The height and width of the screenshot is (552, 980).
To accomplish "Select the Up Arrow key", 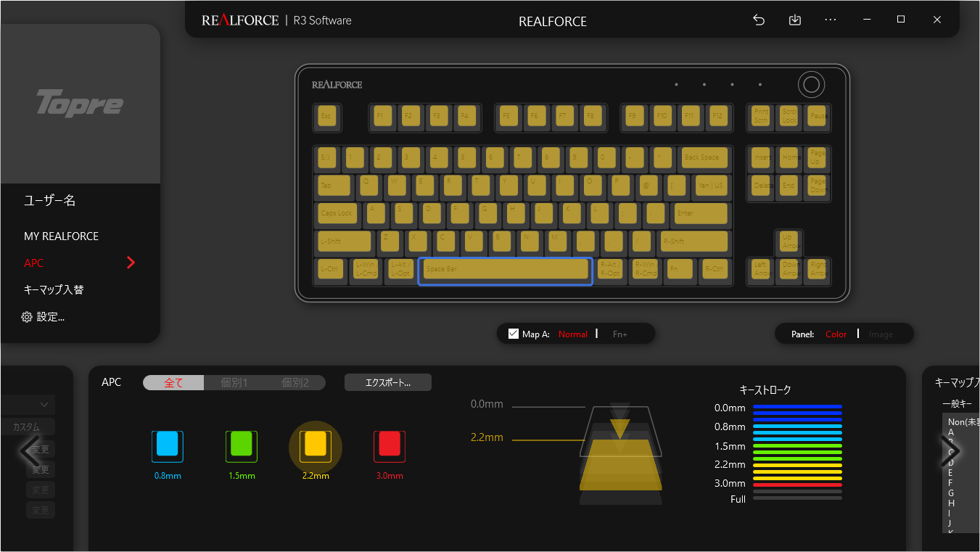I will tap(789, 242).
